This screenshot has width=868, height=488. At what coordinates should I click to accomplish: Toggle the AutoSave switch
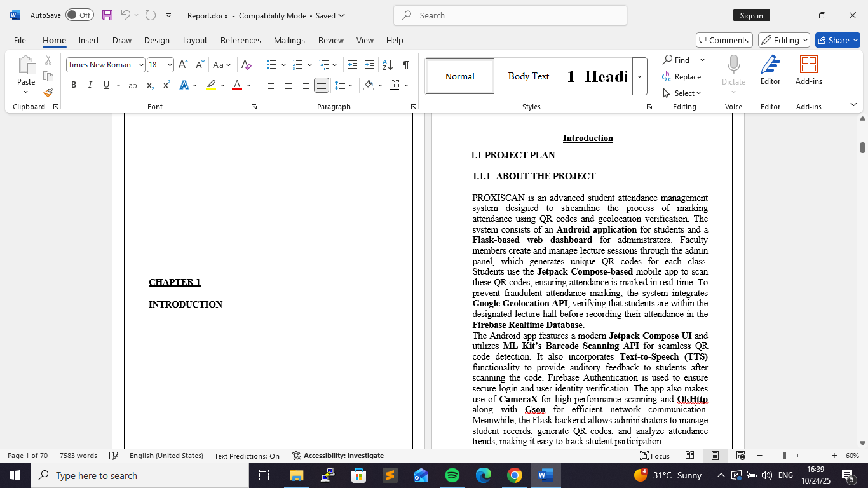click(x=79, y=15)
